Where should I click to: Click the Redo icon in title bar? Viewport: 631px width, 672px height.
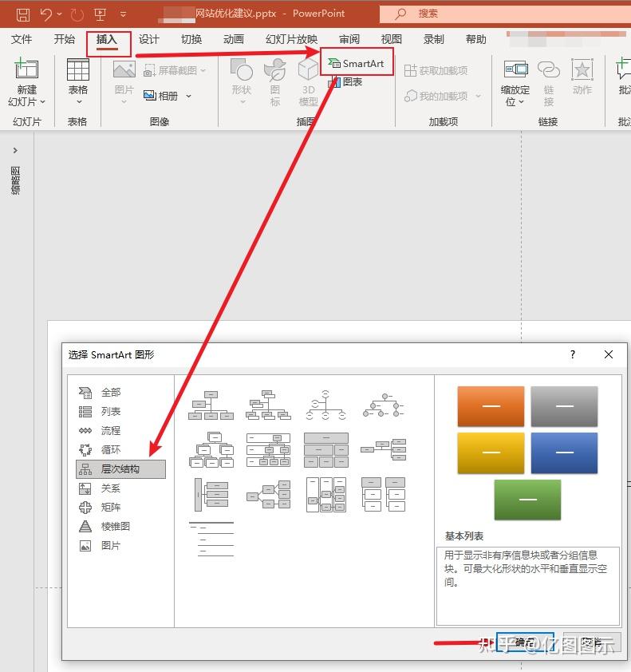(77, 15)
